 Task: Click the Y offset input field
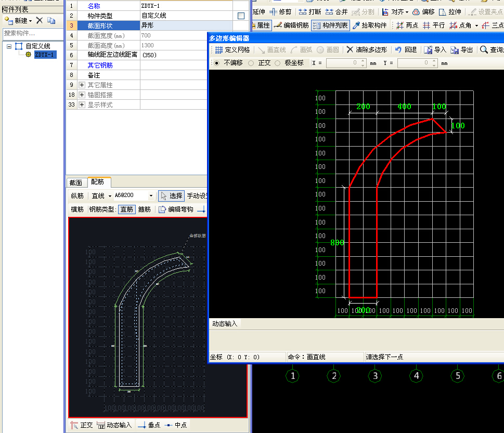click(x=415, y=63)
